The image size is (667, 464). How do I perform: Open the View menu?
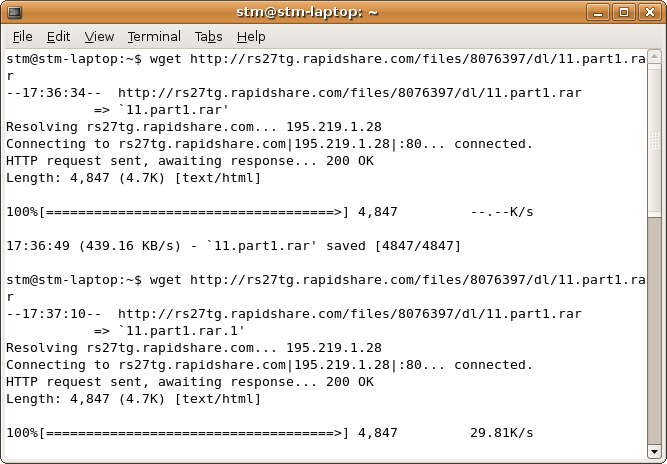99,37
